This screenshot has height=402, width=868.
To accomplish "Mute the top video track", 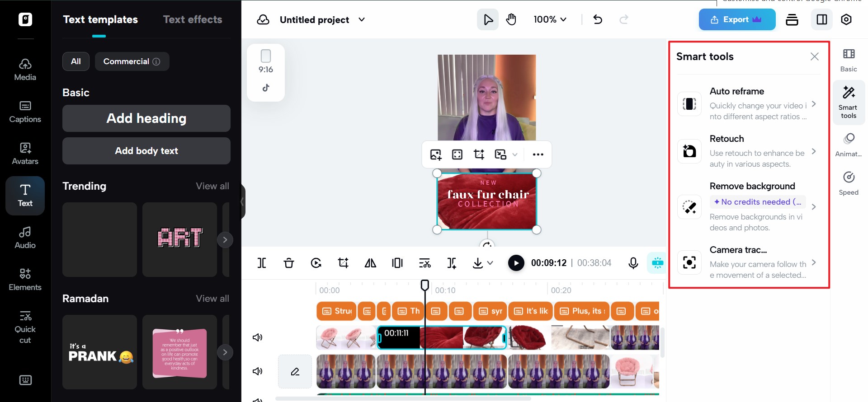I will 258,337.
